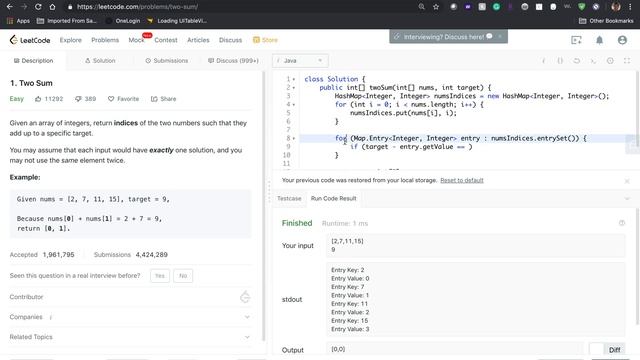Screen dimensions: 640x360
Task: Open the Chrome profile avatar
Action: pyautogui.click(x=616, y=7)
